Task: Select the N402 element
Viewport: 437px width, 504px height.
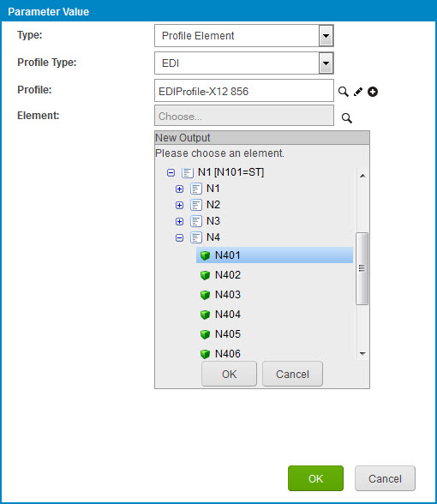Action: [228, 275]
